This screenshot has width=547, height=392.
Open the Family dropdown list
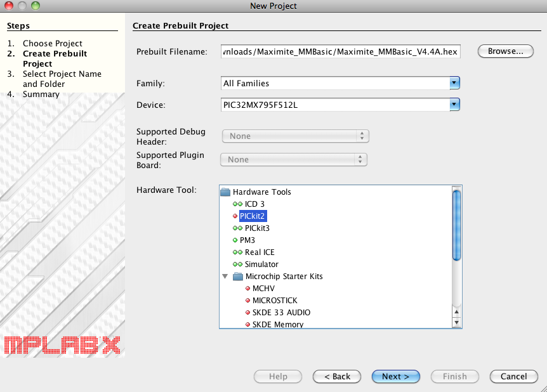click(x=454, y=83)
